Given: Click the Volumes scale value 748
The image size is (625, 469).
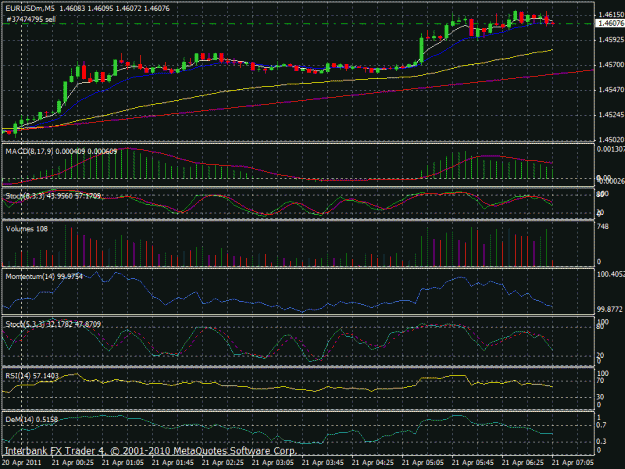Looking at the screenshot, I should click(603, 226).
